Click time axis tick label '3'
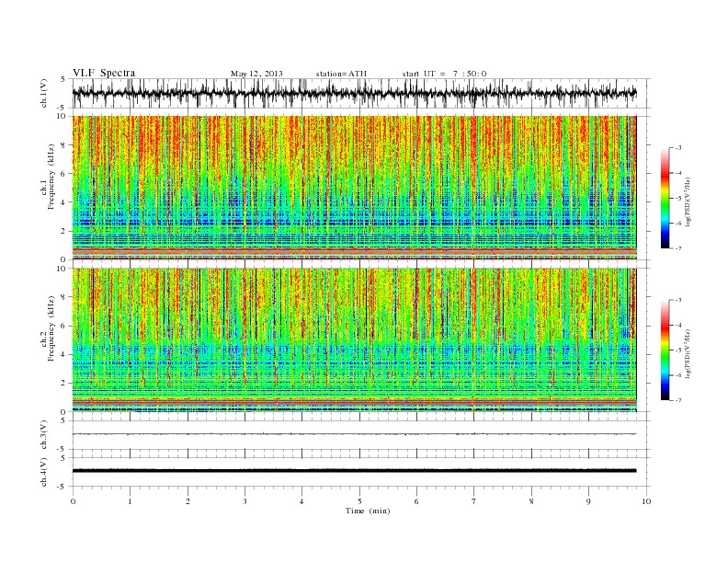Screen dimensions: 728x563 (x=245, y=501)
